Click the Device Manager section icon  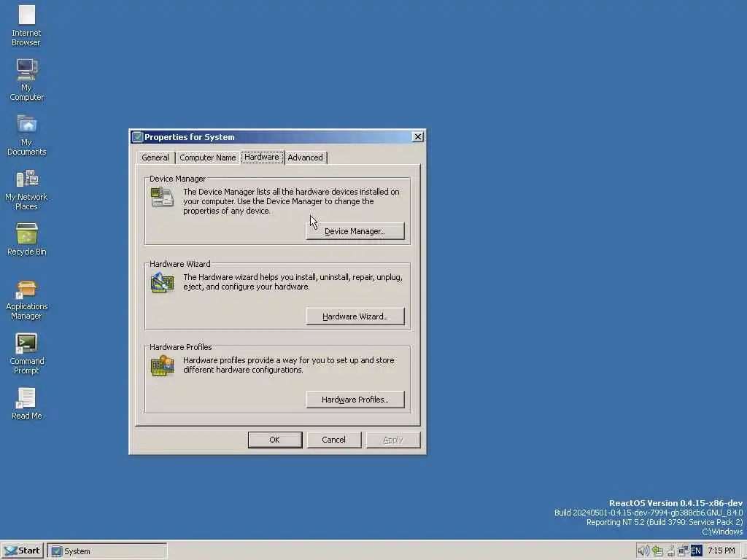[163, 197]
